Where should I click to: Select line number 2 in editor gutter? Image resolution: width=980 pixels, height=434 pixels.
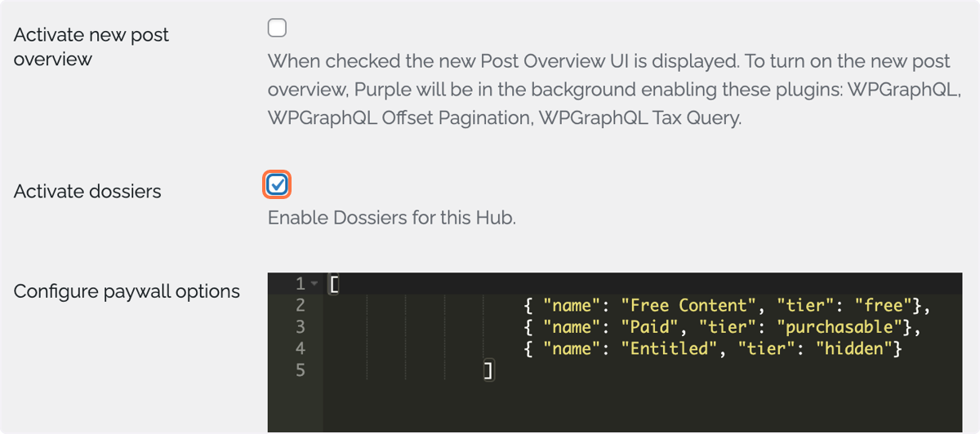pos(300,305)
